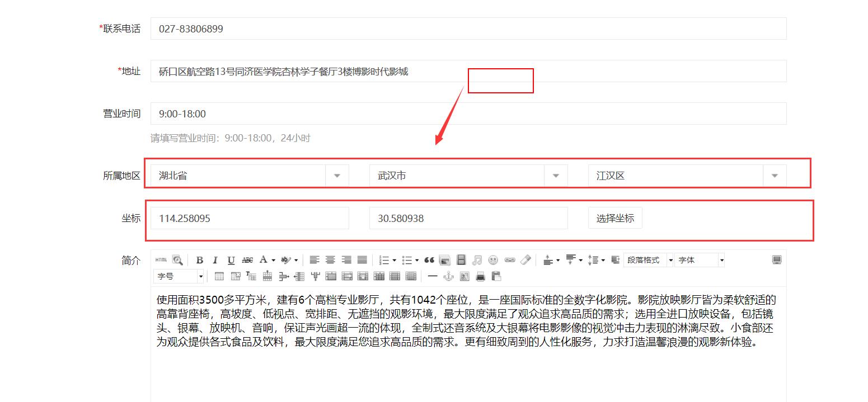Open 武汉市 city dropdown

tap(468, 176)
